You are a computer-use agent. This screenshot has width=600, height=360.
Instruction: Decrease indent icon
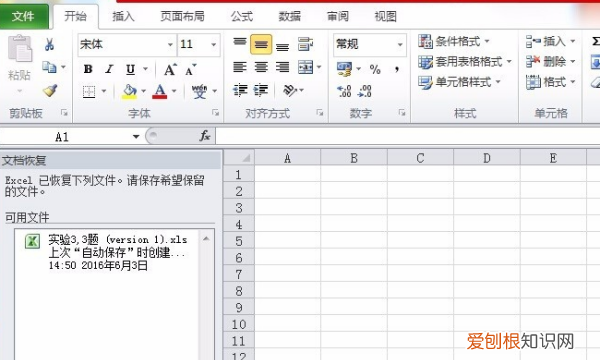click(x=240, y=90)
